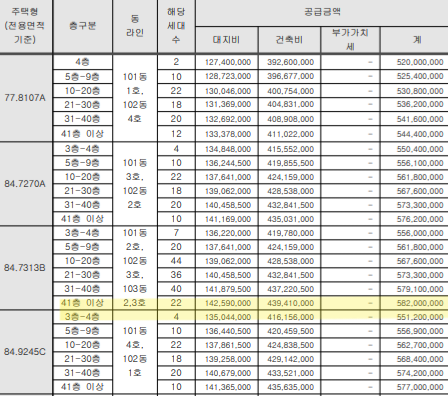
Task: Click the 부가가치세 column header
Action: 350,40
